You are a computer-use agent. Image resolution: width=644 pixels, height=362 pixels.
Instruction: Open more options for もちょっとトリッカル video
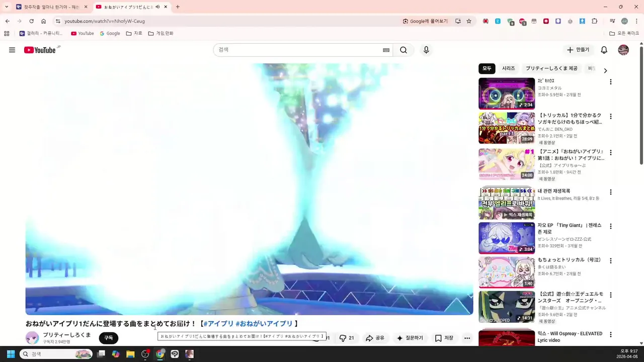click(x=611, y=261)
